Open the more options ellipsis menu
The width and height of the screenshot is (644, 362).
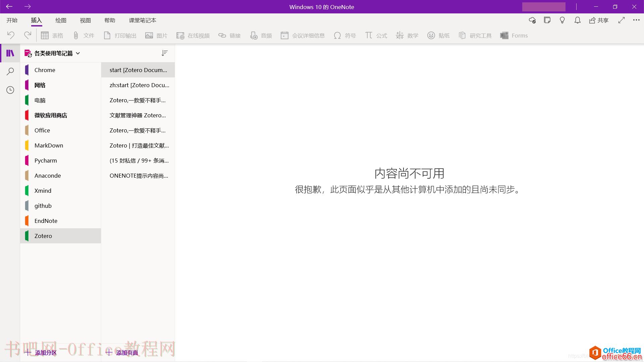pos(636,20)
